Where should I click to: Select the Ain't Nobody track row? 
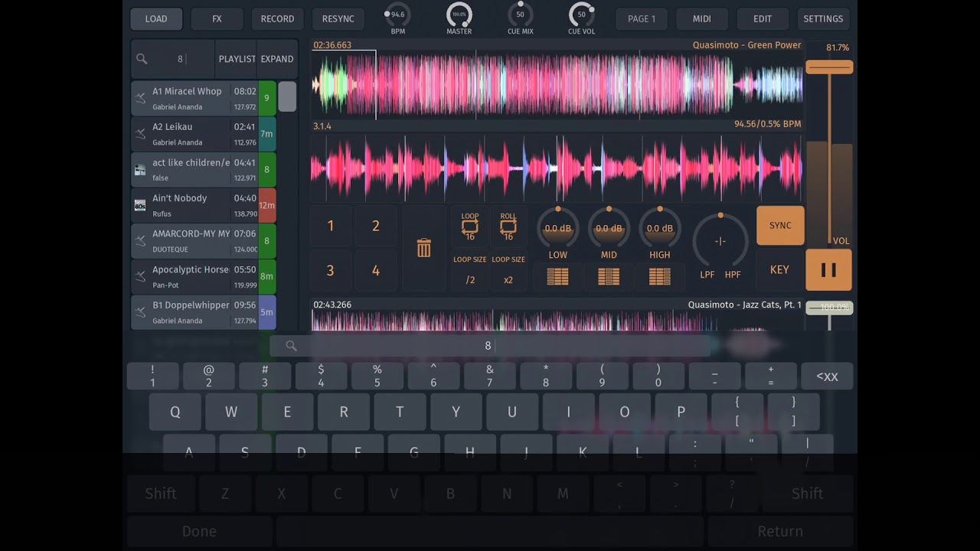tap(203, 205)
